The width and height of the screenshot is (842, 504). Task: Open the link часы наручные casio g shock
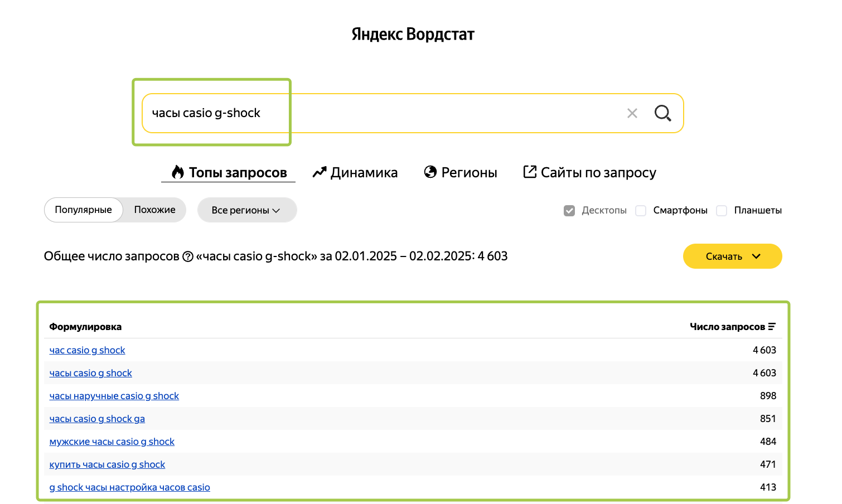[x=114, y=396]
